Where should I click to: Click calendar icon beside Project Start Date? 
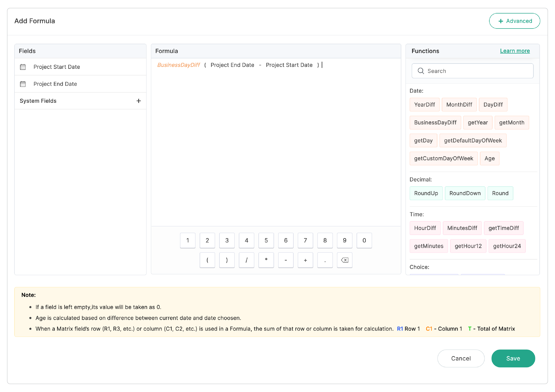click(x=23, y=67)
